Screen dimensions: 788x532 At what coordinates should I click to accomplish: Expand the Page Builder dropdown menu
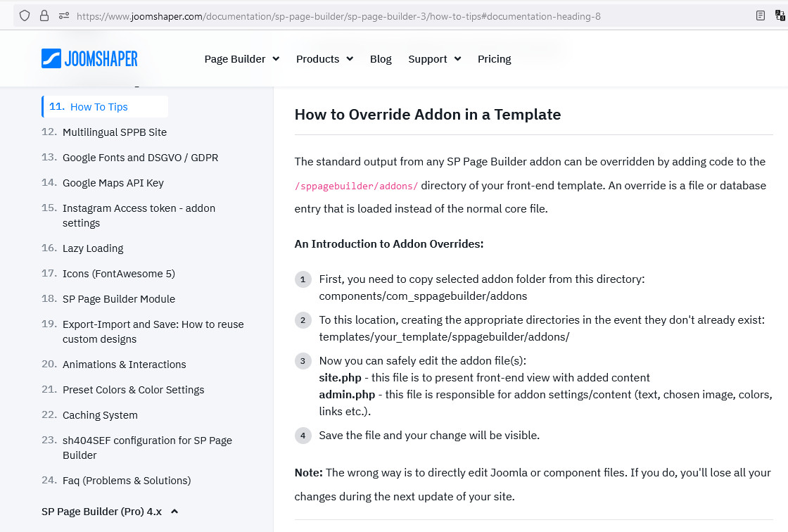[x=241, y=59]
